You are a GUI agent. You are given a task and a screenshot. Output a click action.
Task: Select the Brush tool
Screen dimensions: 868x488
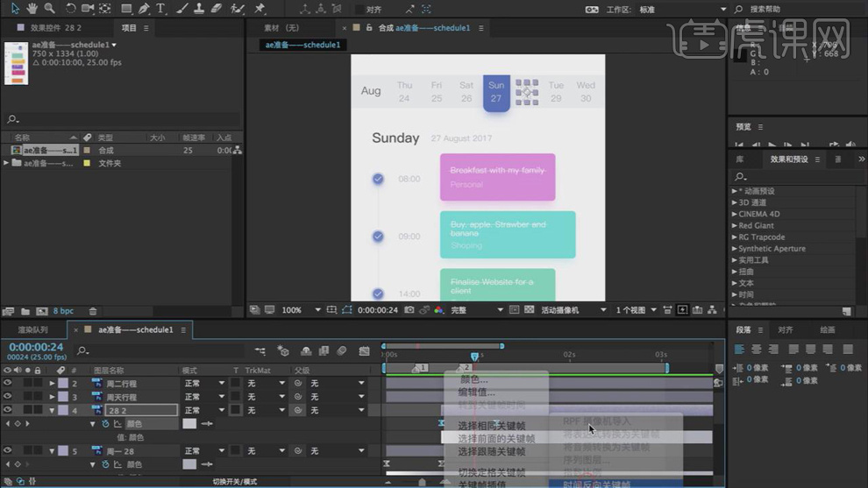[181, 8]
